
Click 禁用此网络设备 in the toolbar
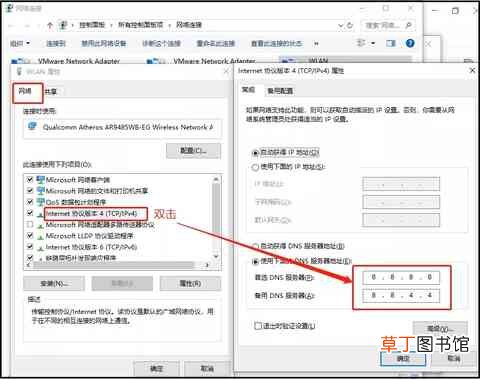[x=104, y=43]
